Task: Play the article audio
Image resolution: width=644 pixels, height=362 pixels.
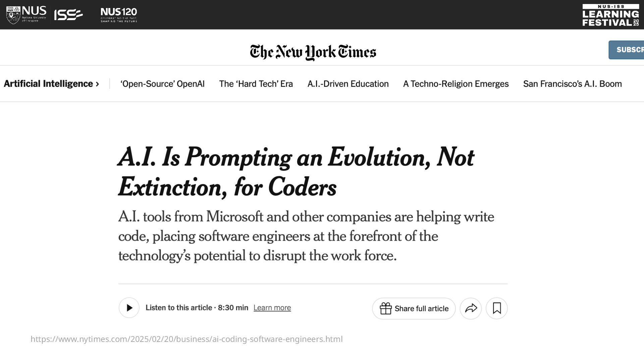Action: (x=129, y=308)
